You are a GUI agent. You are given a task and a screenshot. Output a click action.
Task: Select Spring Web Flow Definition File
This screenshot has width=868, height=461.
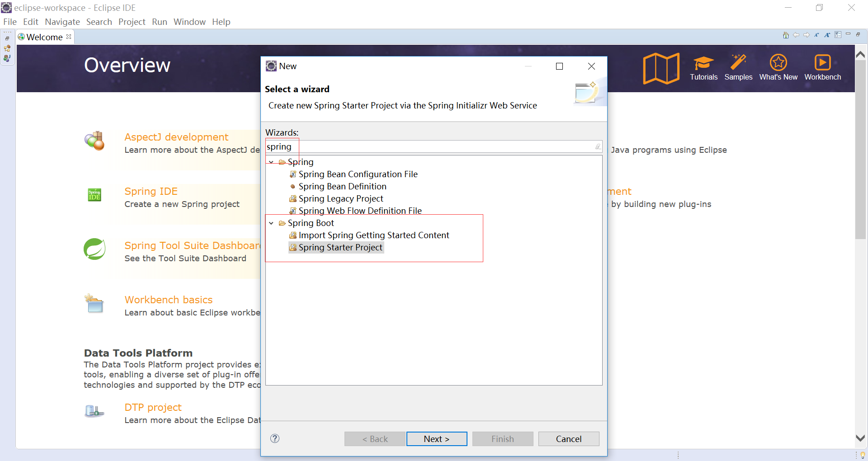coord(355,211)
